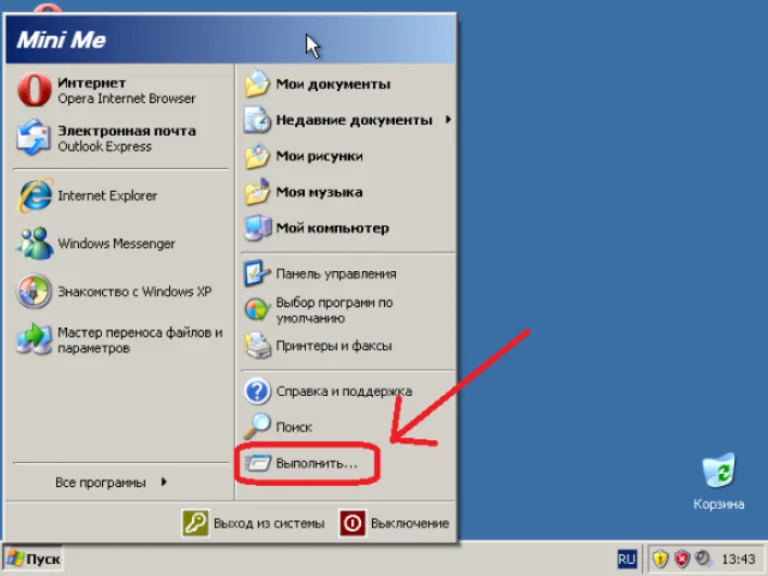Open Принтеры и факсы label
Viewport: 768px width, 576px height.
pyautogui.click(x=334, y=346)
